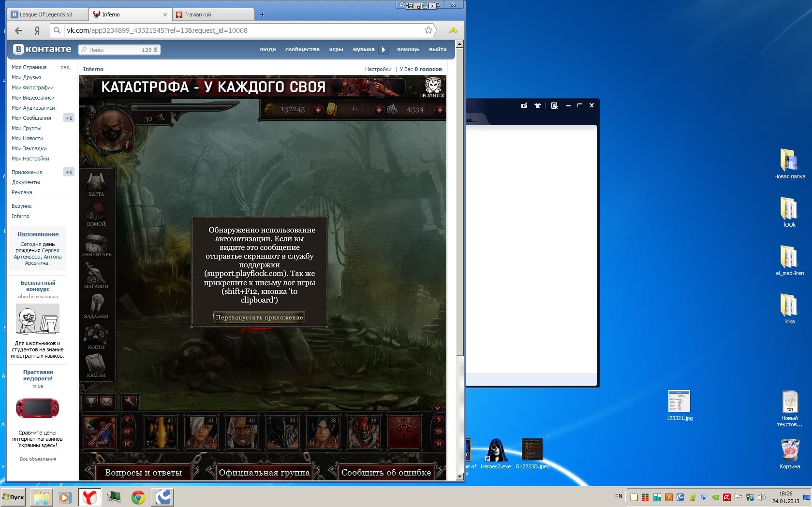Viewport: 812px width, 507px height.
Task: Select Heroes3.exe desktop icon
Action: (496, 454)
